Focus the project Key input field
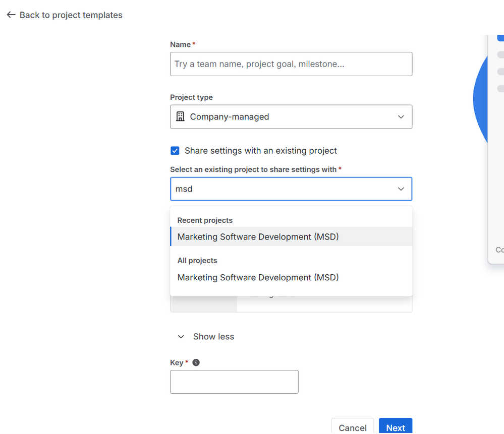The image size is (504, 434). click(234, 382)
